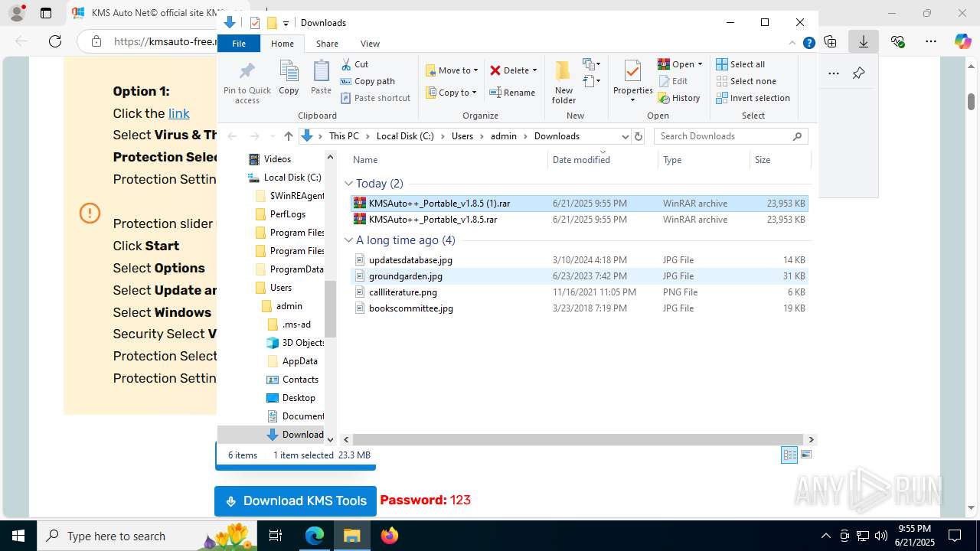The image size is (980, 551).
Task: Select groundgarden.jpg file
Action: pyautogui.click(x=579, y=276)
